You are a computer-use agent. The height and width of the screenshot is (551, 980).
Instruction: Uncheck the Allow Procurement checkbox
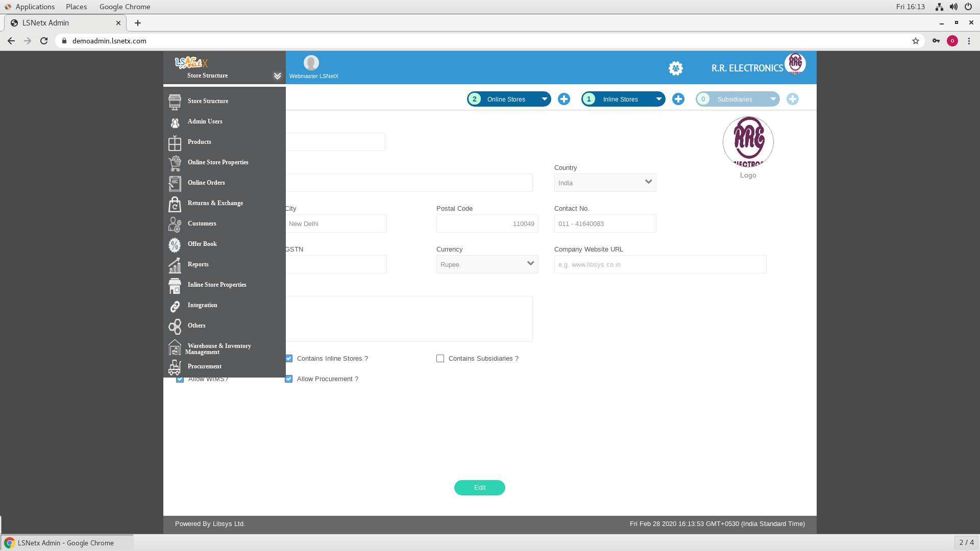pyautogui.click(x=289, y=379)
